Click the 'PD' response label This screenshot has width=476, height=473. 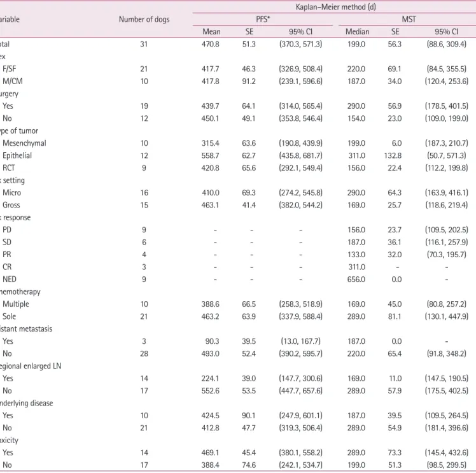[6, 230]
